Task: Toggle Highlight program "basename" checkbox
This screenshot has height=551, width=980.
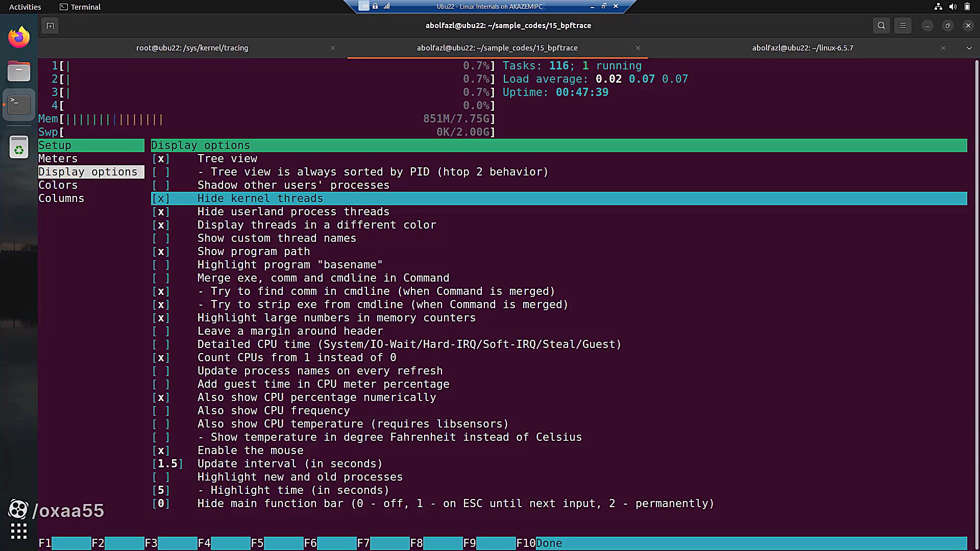Action: [x=161, y=265]
